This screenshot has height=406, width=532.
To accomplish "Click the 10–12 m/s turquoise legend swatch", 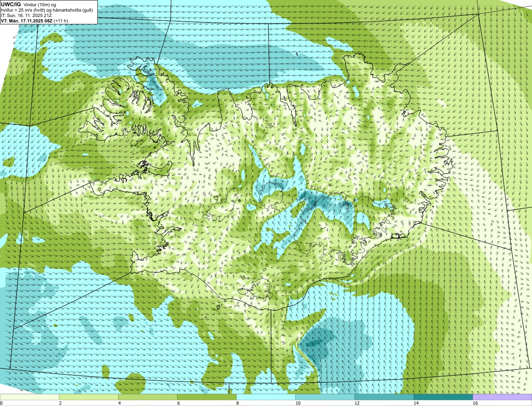I will [325, 397].
